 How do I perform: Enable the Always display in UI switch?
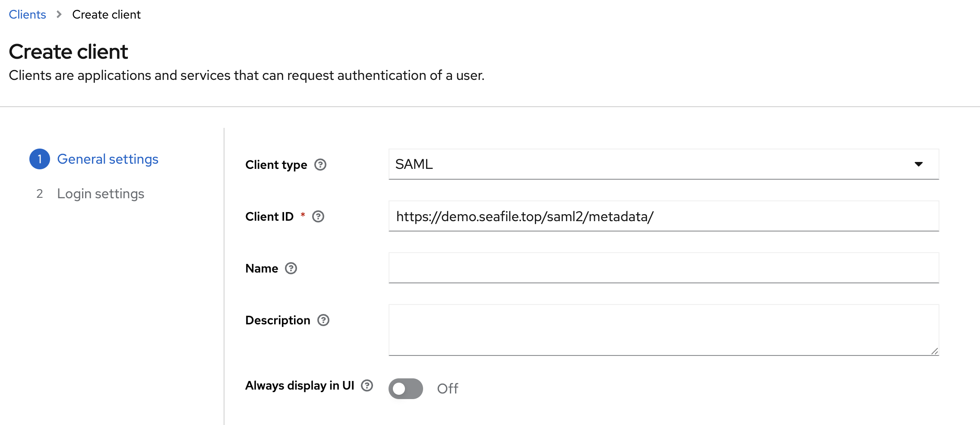[x=405, y=388]
